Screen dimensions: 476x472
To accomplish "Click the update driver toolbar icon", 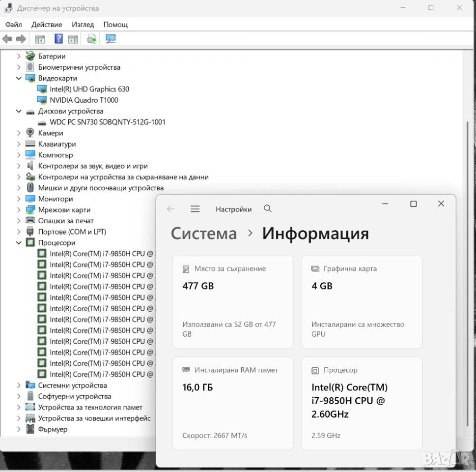I will (91, 39).
